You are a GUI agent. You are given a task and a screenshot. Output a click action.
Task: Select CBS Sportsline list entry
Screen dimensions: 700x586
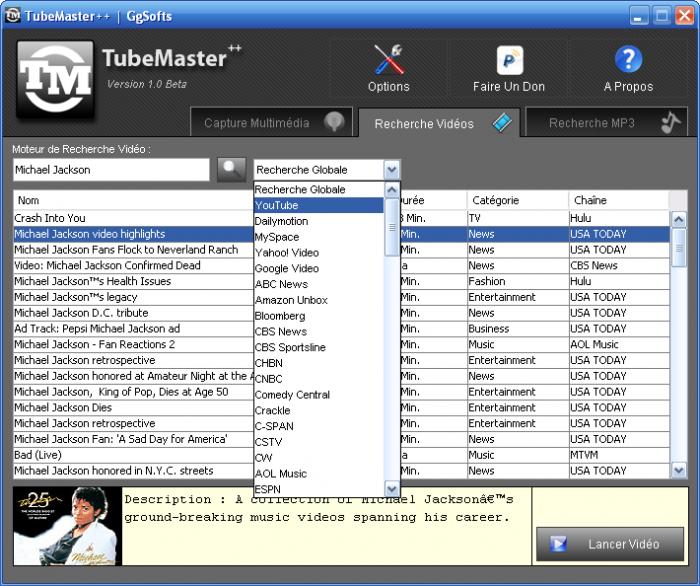(319, 347)
